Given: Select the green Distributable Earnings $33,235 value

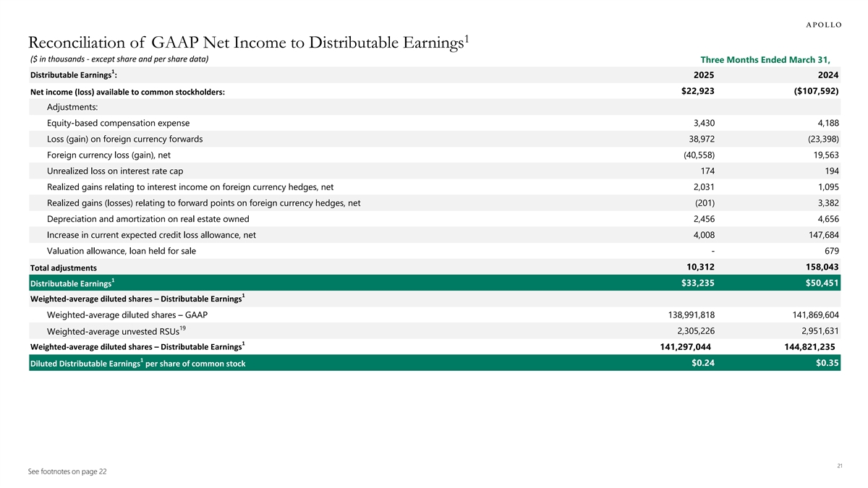Looking at the screenshot, I should pos(697,283).
